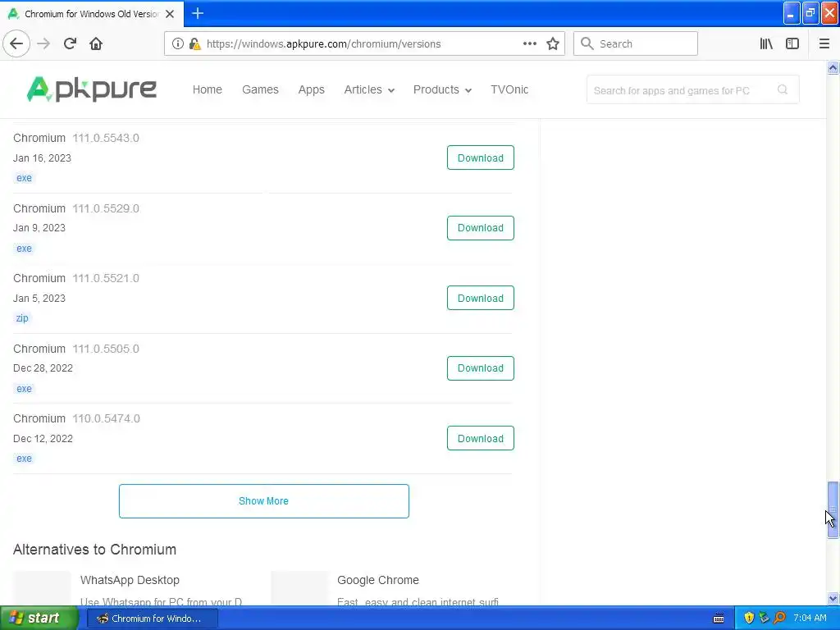
Task: Click the date Jan 5, 2023
Action: pyautogui.click(x=39, y=299)
